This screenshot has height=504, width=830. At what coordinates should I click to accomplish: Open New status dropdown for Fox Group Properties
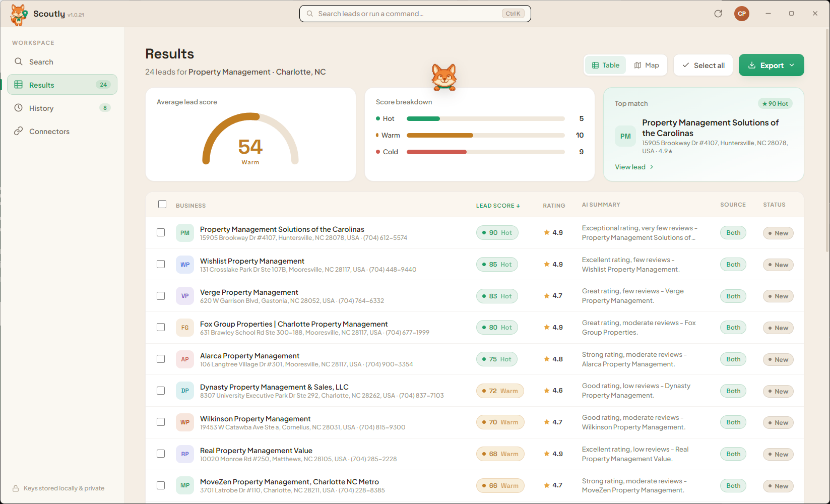coord(778,328)
